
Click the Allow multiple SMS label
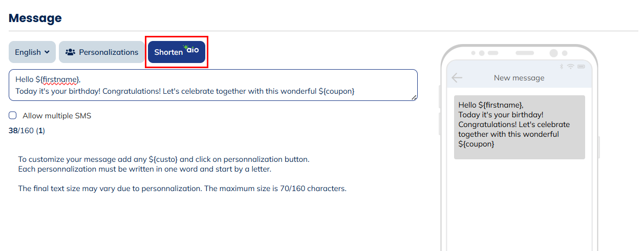[x=56, y=116]
